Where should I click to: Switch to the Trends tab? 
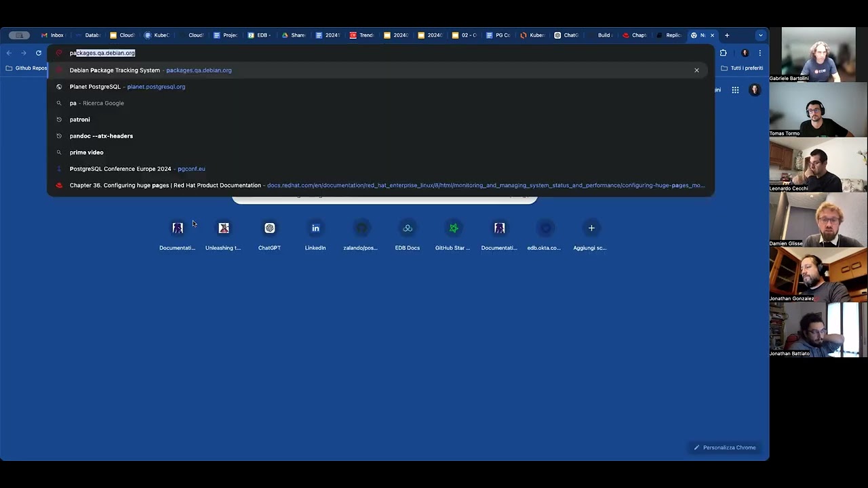[362, 35]
